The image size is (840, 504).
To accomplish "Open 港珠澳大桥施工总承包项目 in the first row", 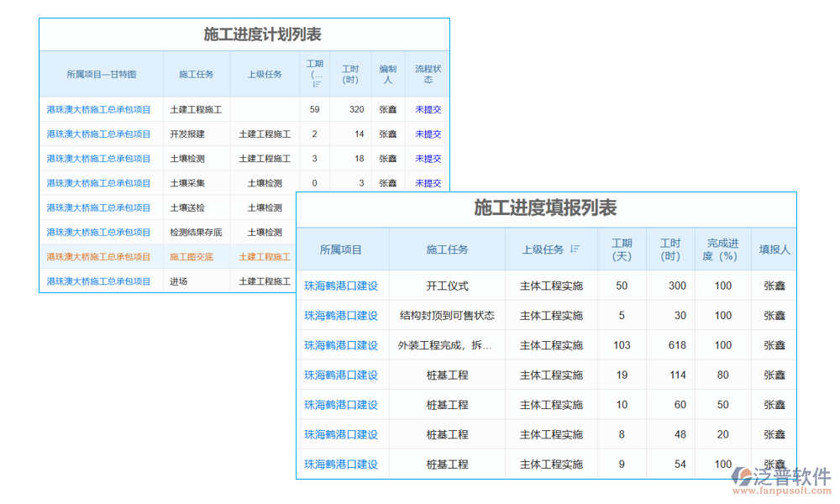I will (x=101, y=109).
